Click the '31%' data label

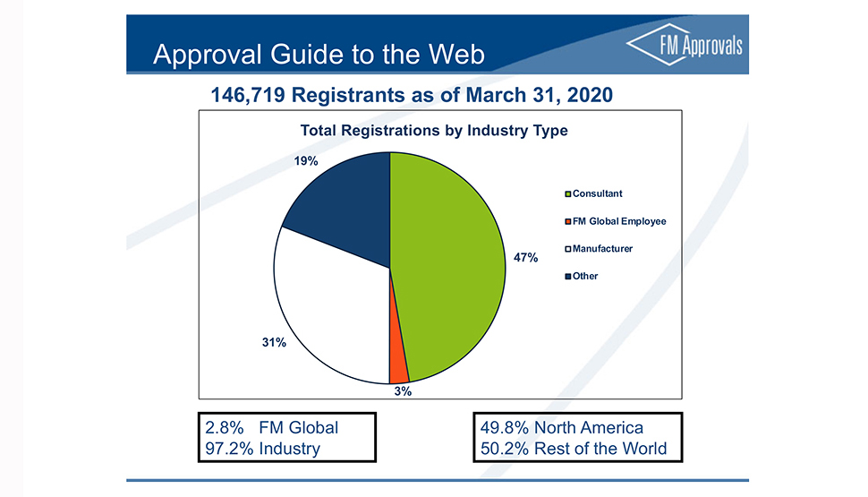pos(274,342)
